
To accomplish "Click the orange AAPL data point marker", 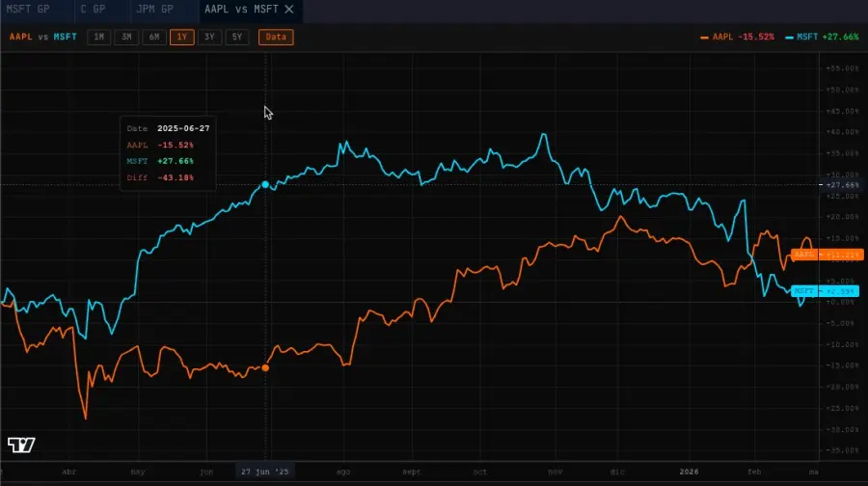I will click(x=265, y=367).
